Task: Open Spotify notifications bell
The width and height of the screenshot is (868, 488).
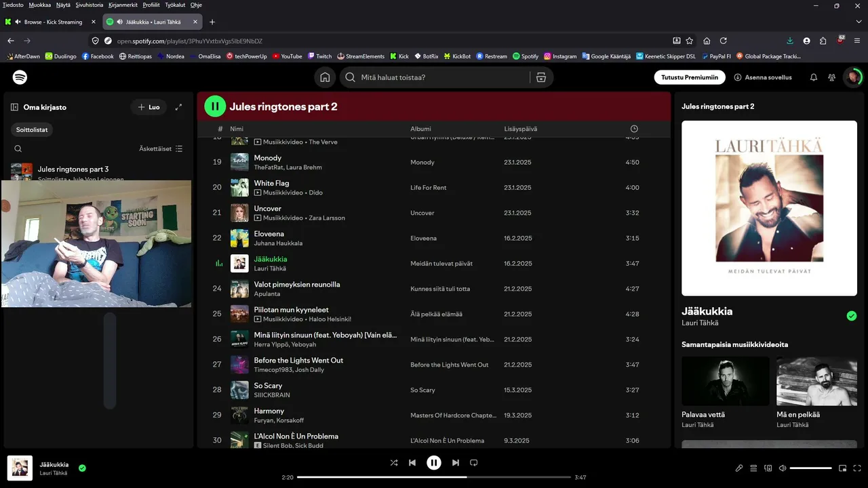Action: [813, 77]
